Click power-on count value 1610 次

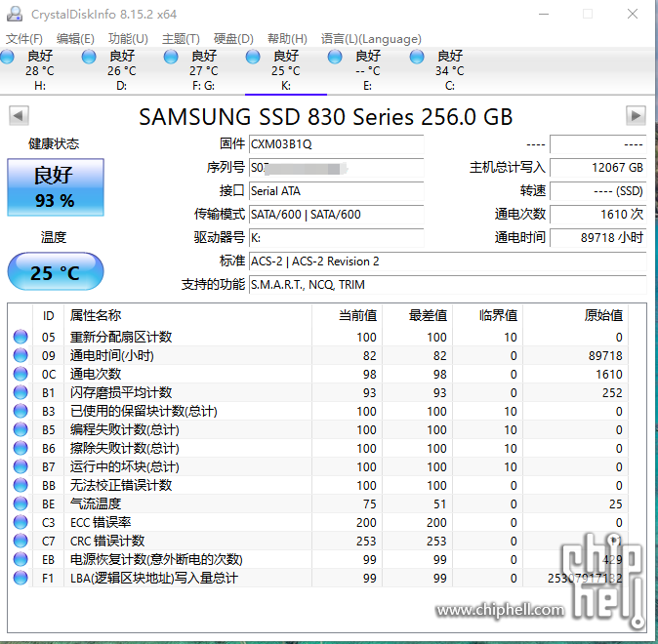click(597, 215)
